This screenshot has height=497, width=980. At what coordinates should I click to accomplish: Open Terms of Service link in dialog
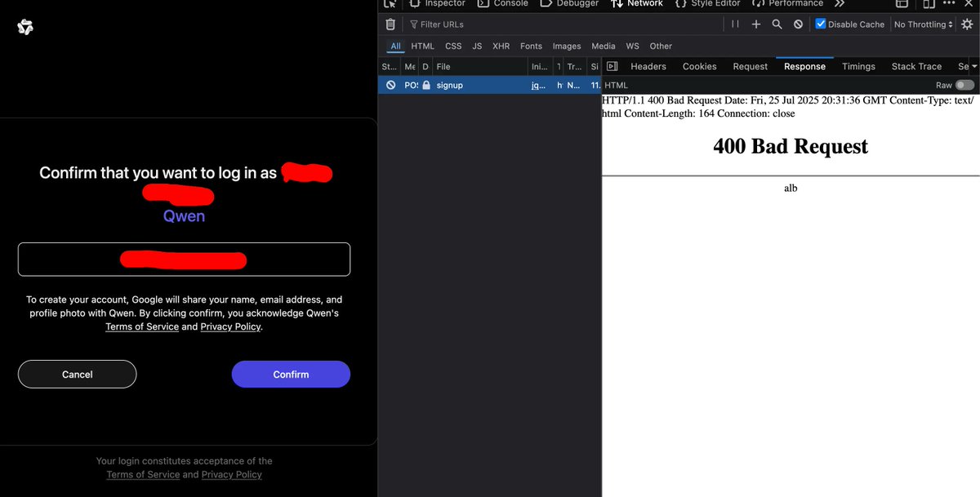[142, 326]
